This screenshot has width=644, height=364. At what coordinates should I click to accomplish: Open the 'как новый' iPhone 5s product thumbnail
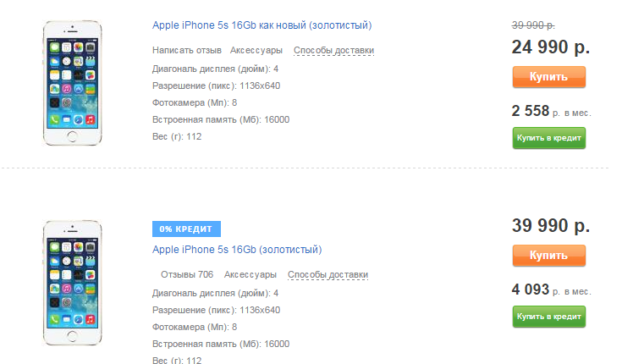(72, 83)
